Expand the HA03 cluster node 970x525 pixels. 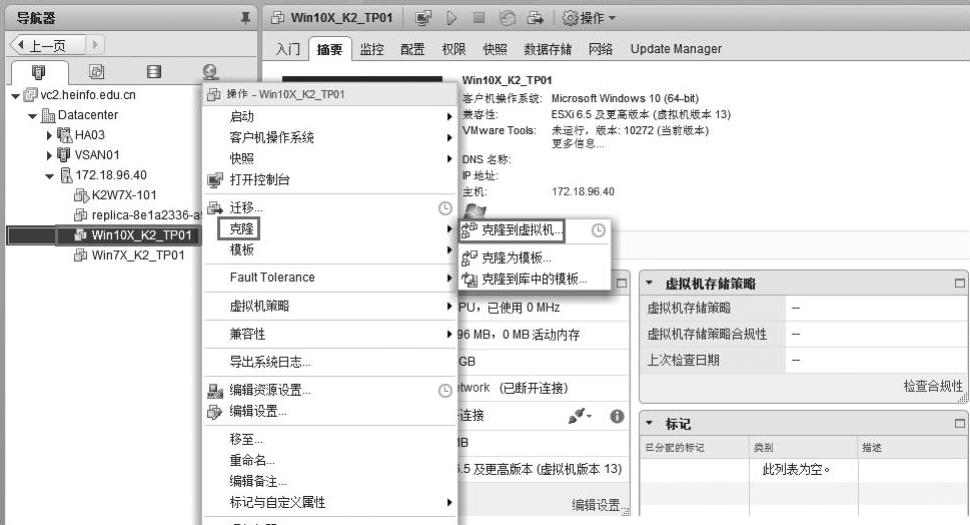pos(49,135)
